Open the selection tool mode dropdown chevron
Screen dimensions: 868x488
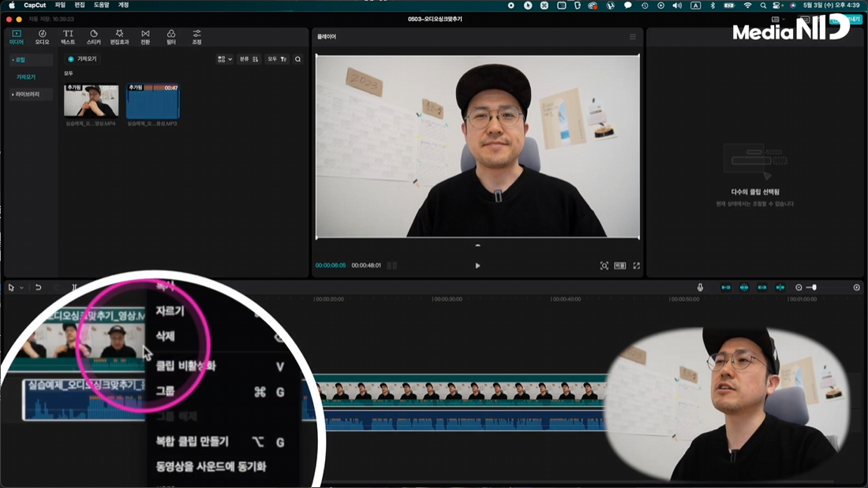coord(21,288)
